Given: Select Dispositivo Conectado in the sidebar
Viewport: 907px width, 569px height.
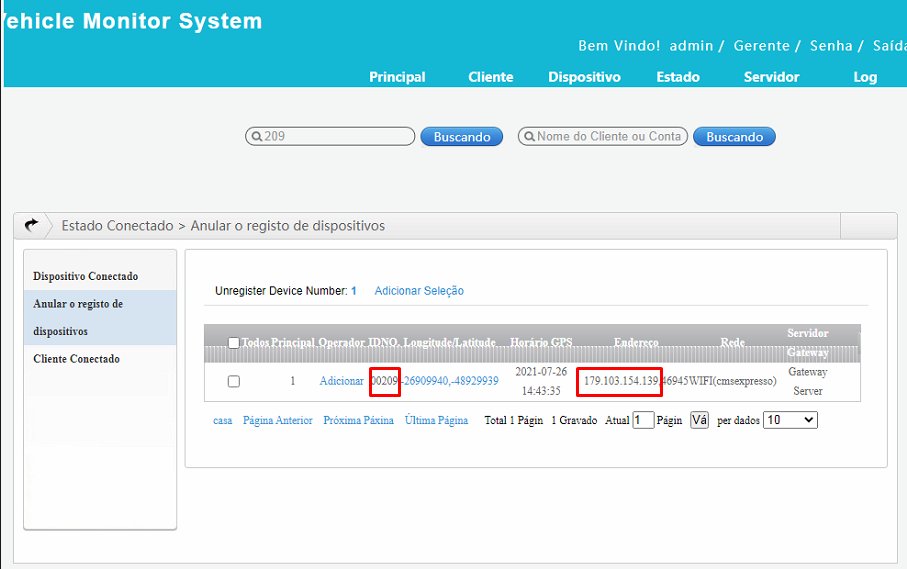Looking at the screenshot, I should point(86,276).
